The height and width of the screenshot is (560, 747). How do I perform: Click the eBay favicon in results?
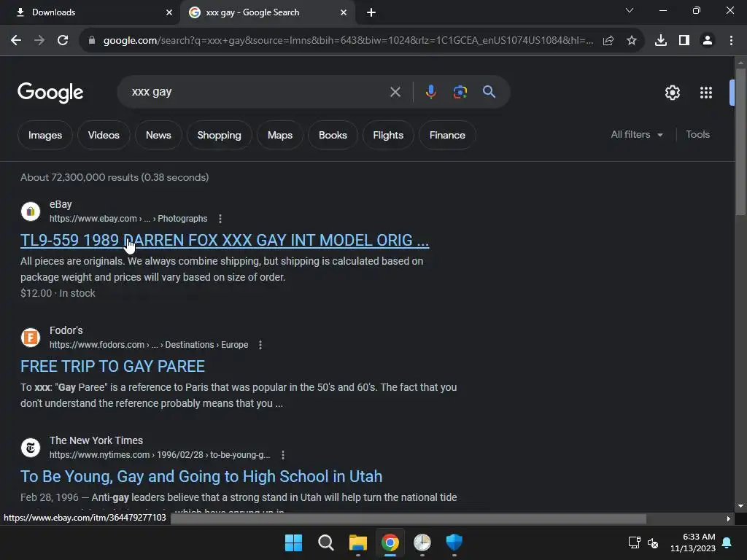31,211
